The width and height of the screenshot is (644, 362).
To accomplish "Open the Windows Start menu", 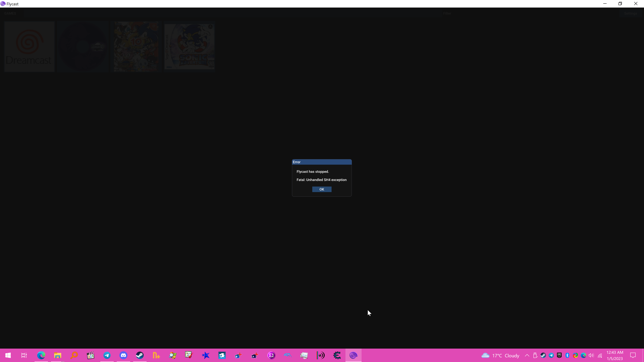I will click(8, 355).
